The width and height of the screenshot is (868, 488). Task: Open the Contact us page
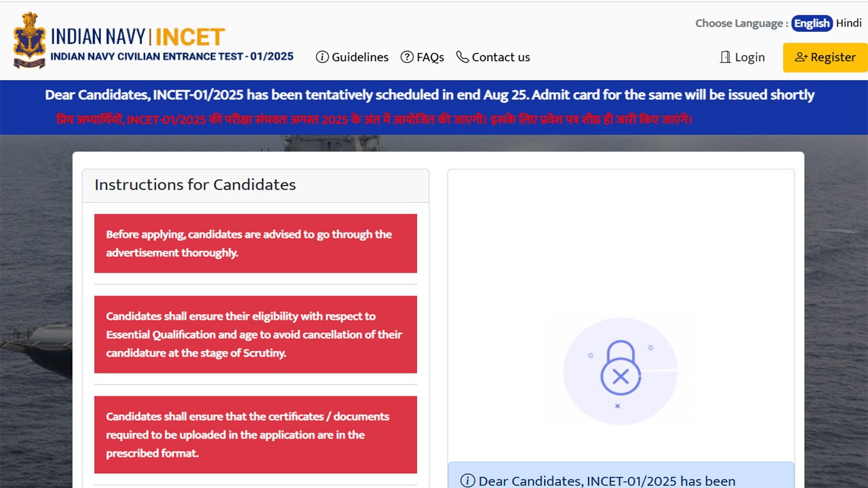pyautogui.click(x=500, y=57)
